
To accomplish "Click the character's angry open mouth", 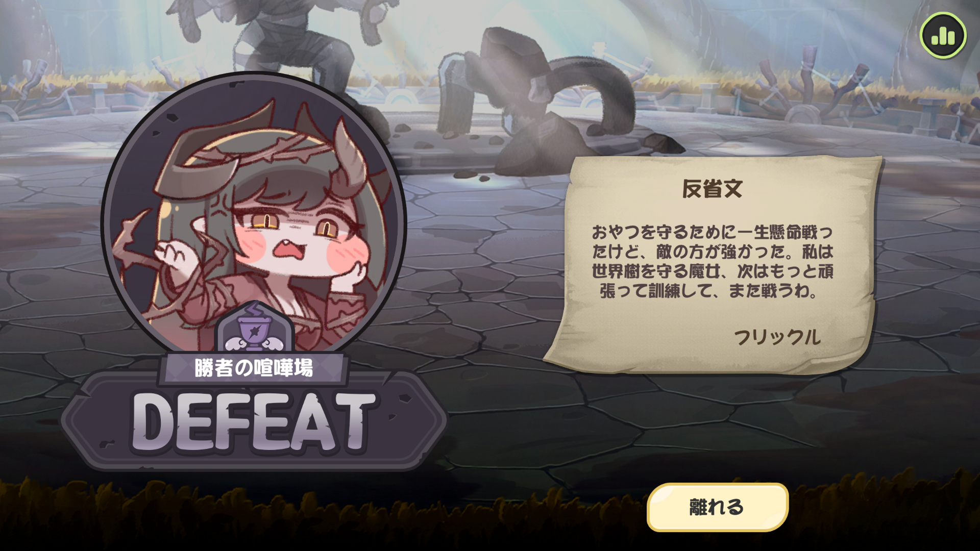I will coord(289,250).
